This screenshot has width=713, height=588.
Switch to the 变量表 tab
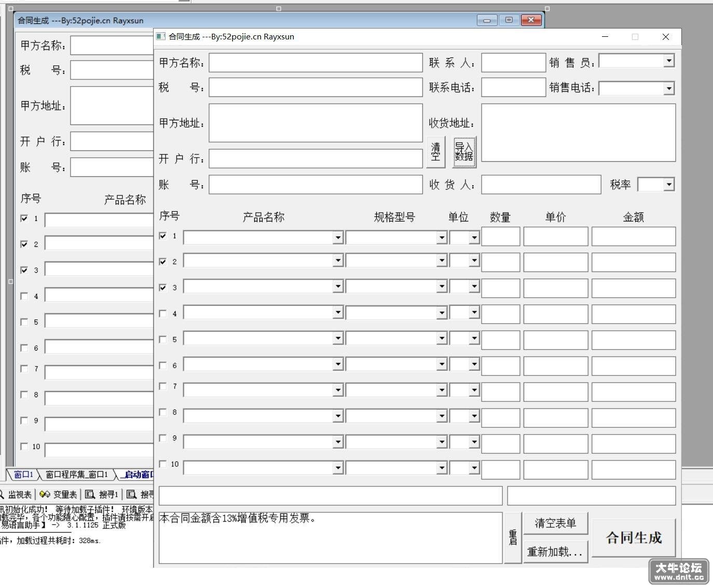58,495
